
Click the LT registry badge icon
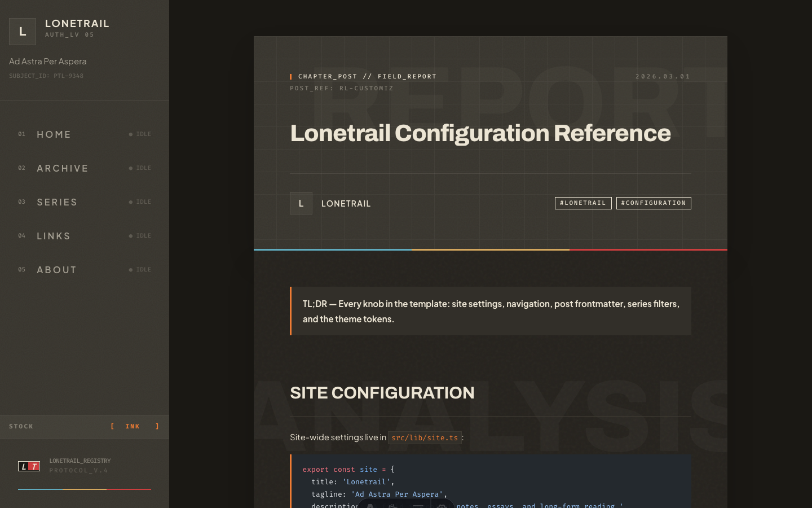tap(29, 466)
